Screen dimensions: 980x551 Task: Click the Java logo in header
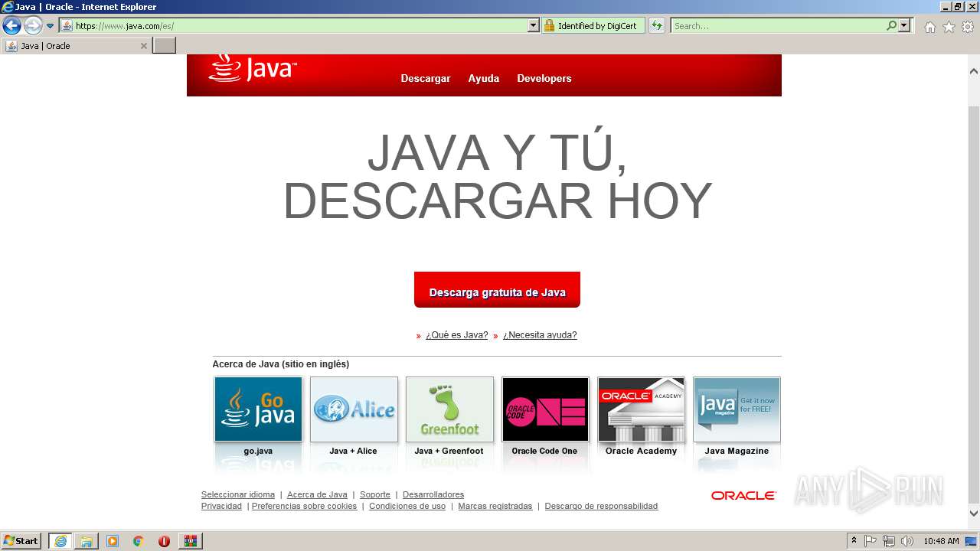pyautogui.click(x=253, y=68)
